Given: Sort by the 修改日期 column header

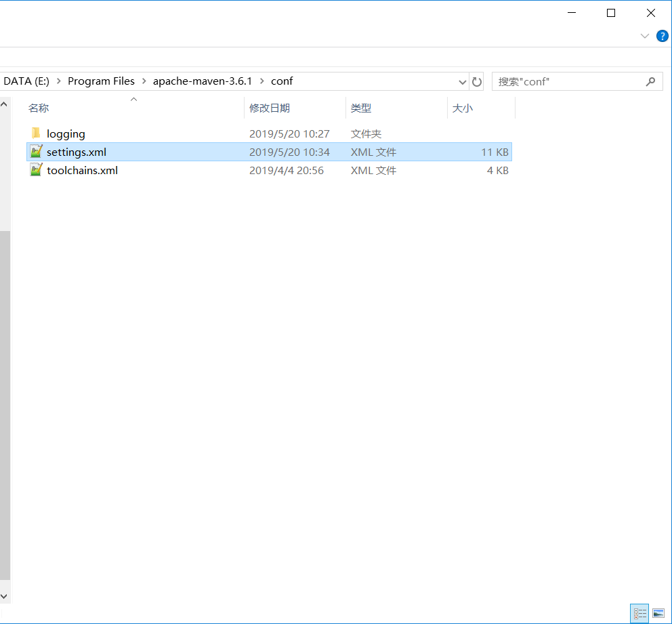Looking at the screenshot, I should point(270,108).
